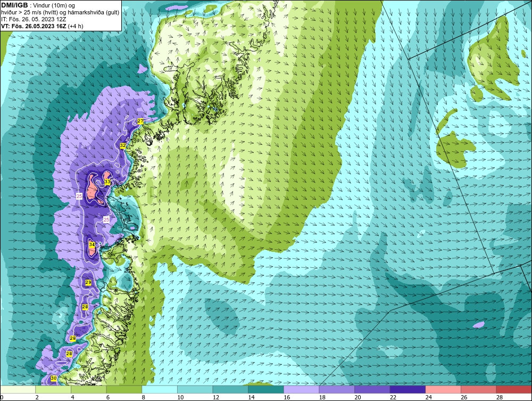Click the yellow gust label 27

click(x=140, y=121)
